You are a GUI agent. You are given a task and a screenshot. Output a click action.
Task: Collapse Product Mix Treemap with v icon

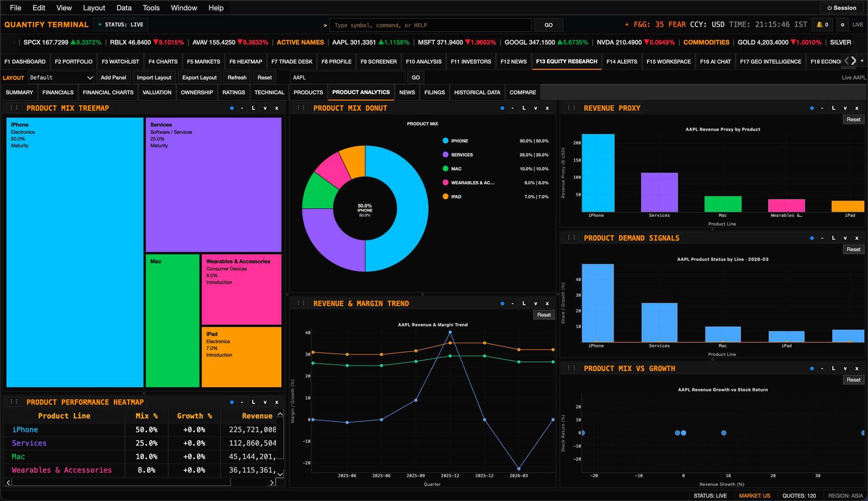[x=265, y=108]
